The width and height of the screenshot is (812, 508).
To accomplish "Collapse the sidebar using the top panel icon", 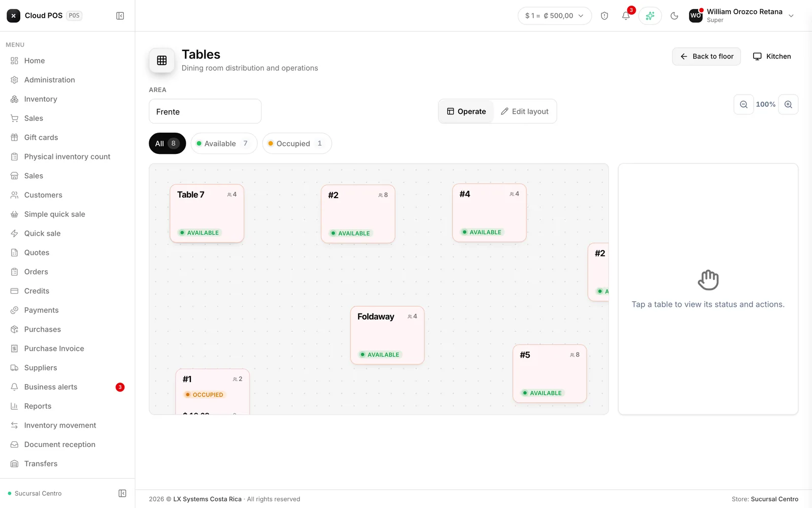I will pyautogui.click(x=120, y=16).
